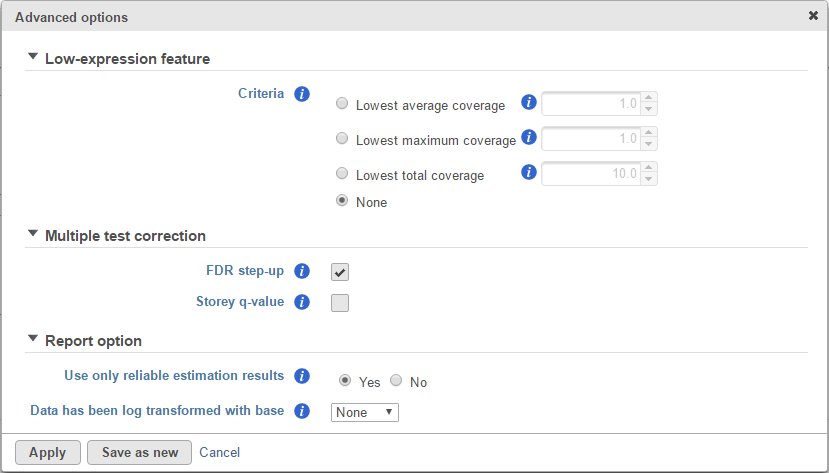This screenshot has width=829, height=473.
Task: Click FDR step-up info icon
Action: [302, 271]
